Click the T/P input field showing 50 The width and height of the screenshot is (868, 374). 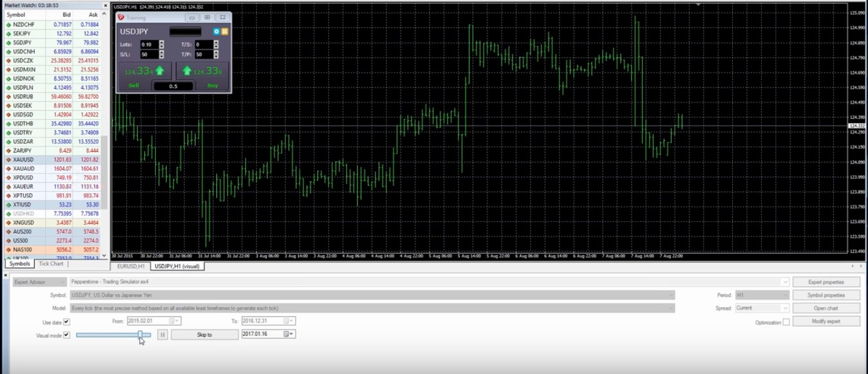point(203,55)
